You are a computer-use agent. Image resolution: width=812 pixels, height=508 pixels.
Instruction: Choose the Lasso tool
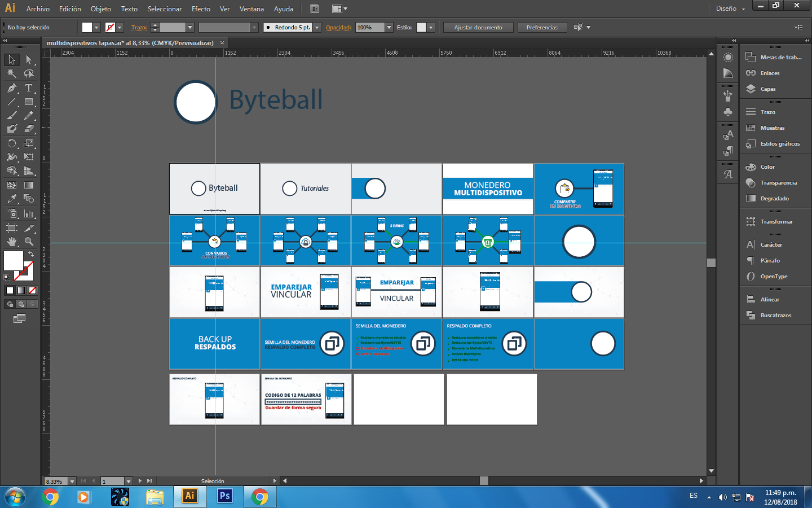tap(29, 74)
